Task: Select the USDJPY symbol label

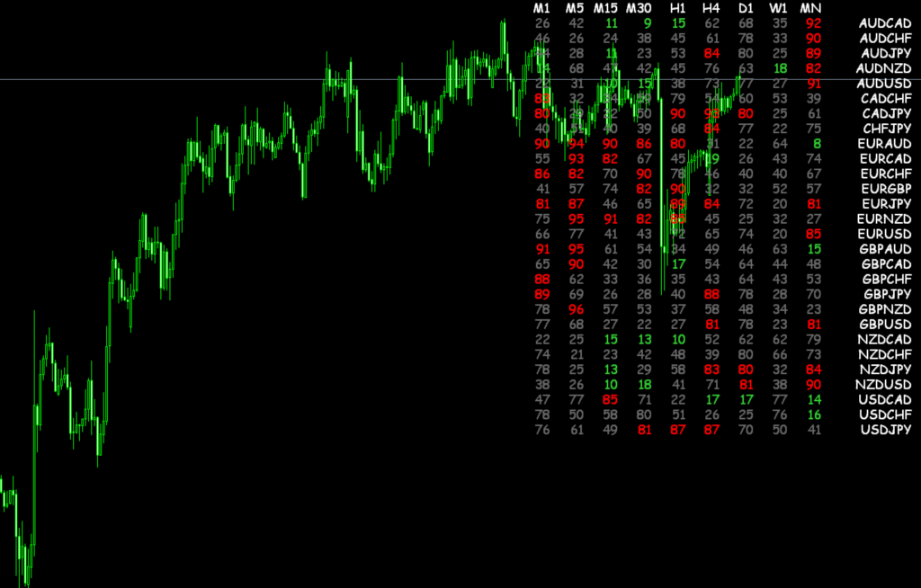Action: [x=885, y=430]
